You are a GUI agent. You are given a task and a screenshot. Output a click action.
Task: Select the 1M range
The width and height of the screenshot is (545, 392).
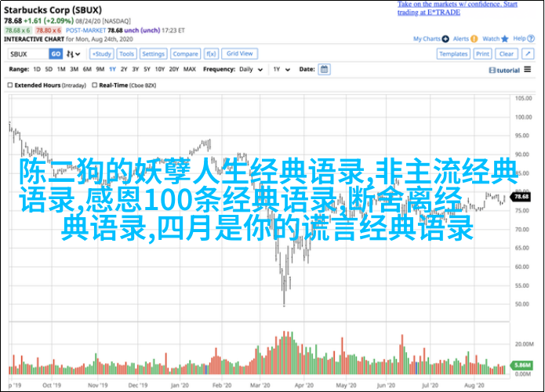tap(61, 70)
